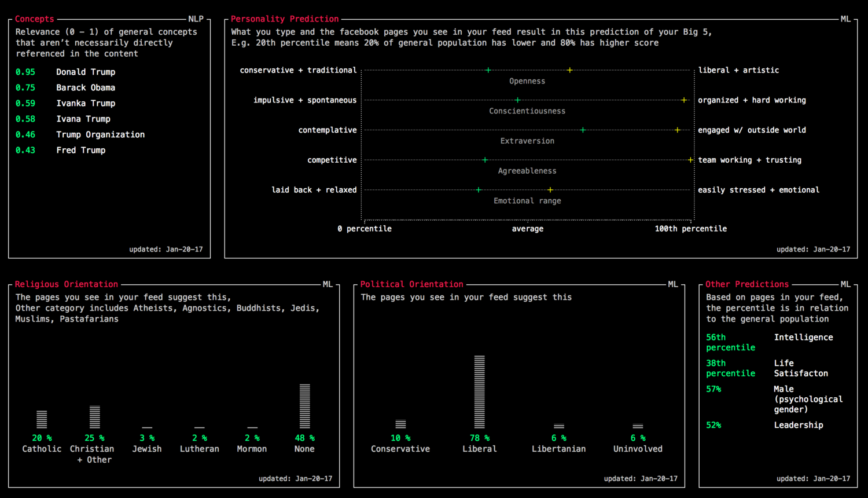868x498 pixels.
Task: Click the Conservative bar in Political Orientation
Action: [x=400, y=424]
